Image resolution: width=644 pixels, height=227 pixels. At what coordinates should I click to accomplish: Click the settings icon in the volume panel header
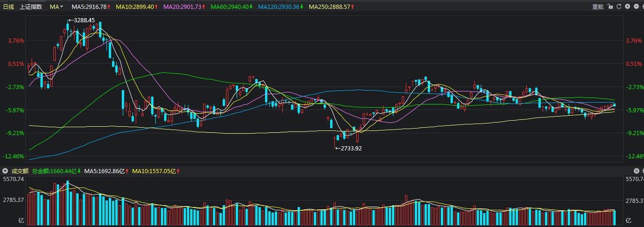point(642,171)
